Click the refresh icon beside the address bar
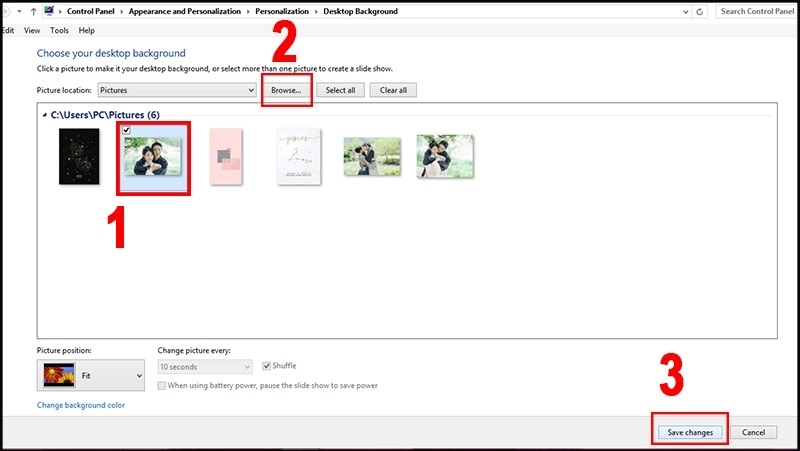Viewport: 800px width, 451px height. tap(699, 11)
